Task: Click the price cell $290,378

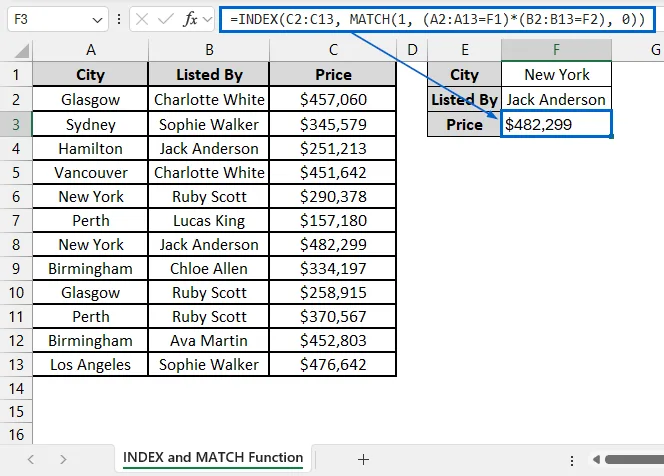Action: pos(333,196)
